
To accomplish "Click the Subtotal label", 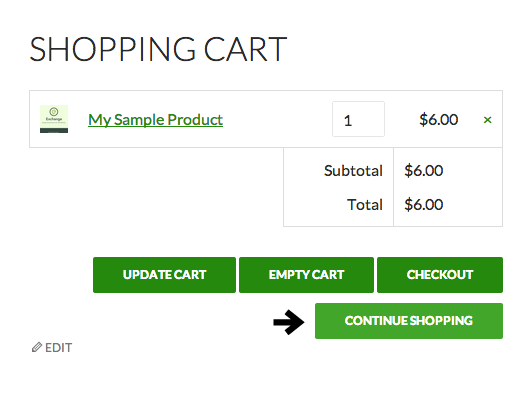I will click(353, 171).
